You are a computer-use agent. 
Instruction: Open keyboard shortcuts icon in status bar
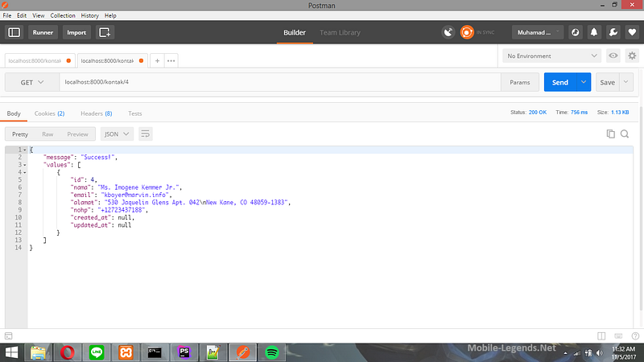[618, 336]
